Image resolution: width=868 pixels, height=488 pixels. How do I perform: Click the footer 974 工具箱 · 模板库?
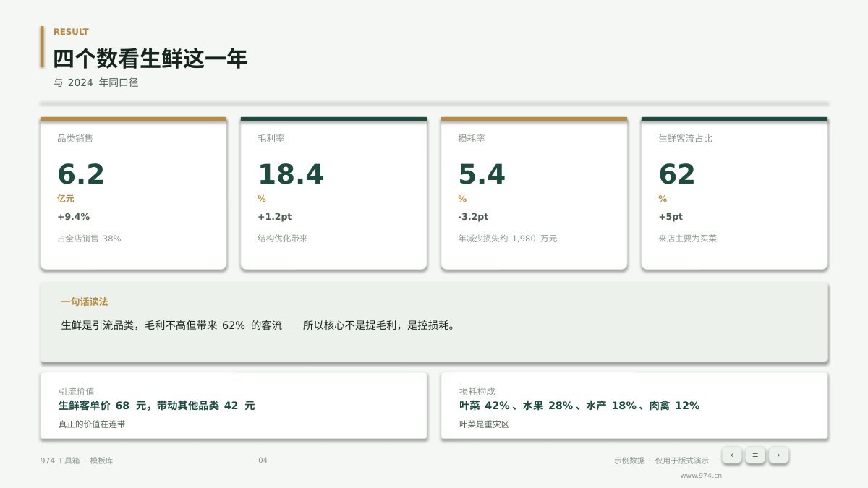tap(77, 461)
